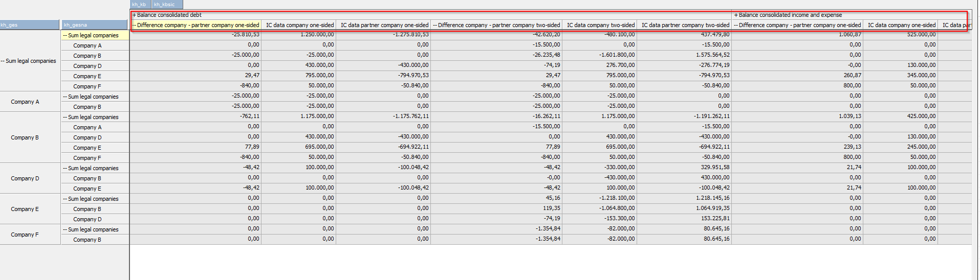
Task: Click IC data partner company two-sided header
Action: 685,25
